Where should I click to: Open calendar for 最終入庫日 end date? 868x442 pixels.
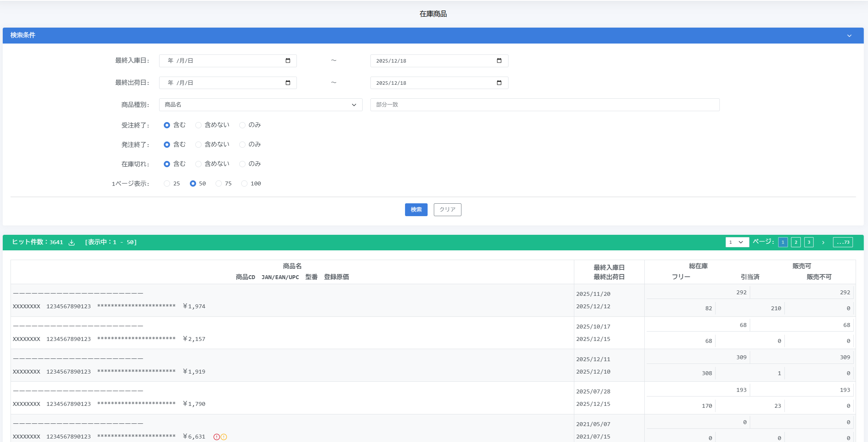[499, 61]
